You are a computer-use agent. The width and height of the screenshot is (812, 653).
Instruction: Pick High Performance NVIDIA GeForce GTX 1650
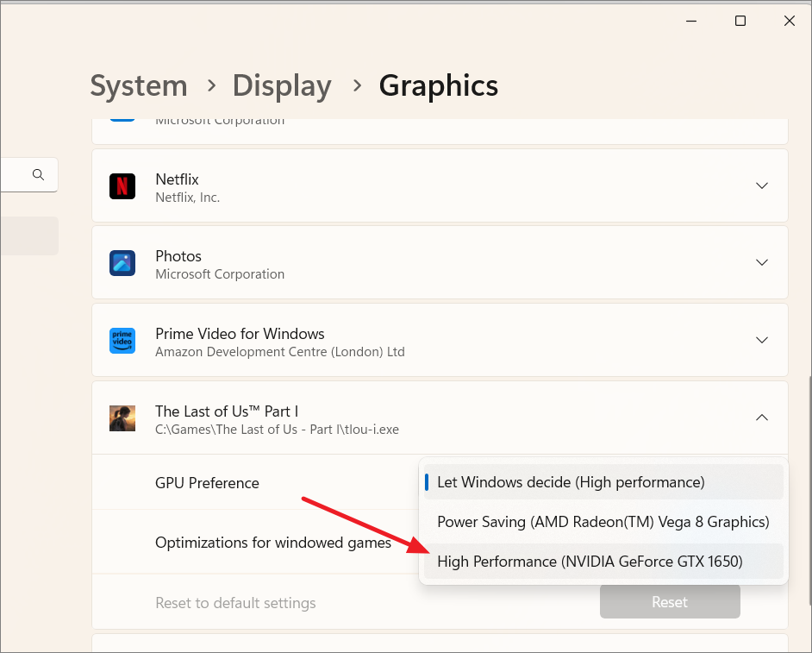[x=603, y=562]
